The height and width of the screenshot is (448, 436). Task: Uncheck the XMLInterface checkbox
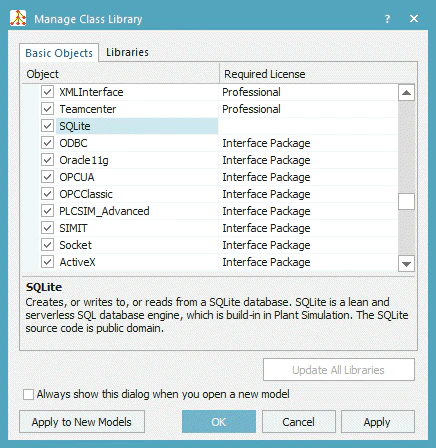[x=48, y=92]
